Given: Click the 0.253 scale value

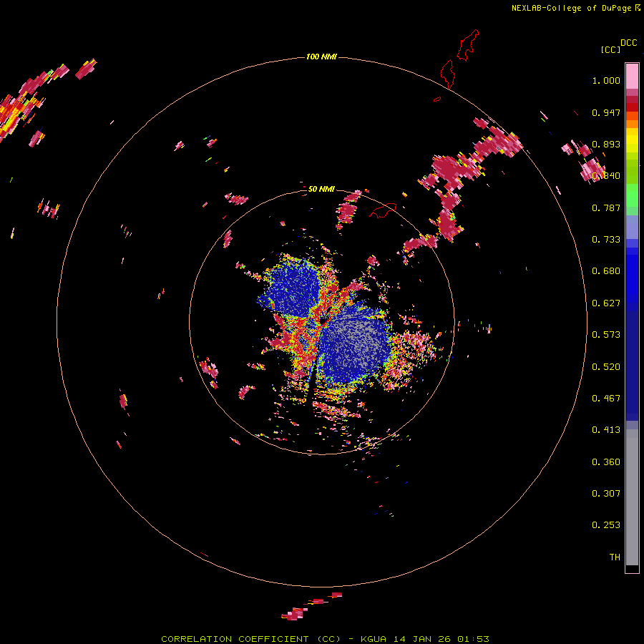Looking at the screenshot, I should click(x=606, y=525).
